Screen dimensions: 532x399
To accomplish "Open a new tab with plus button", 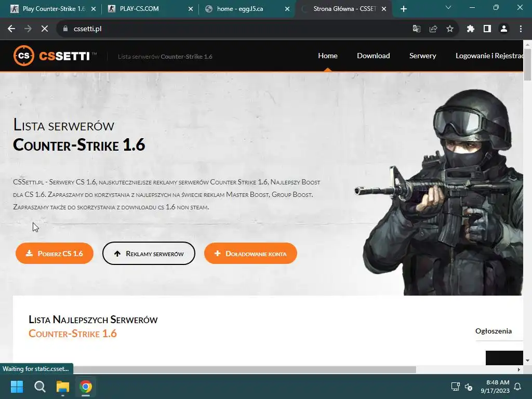I will coord(403,9).
